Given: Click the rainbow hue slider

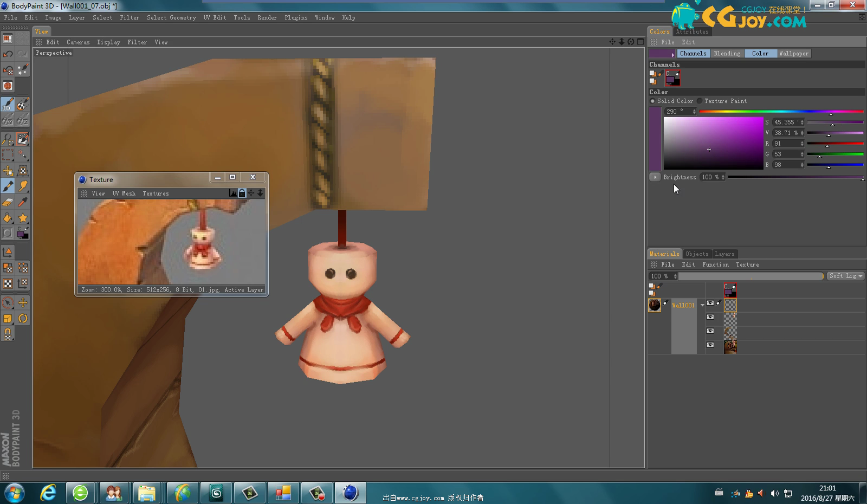Looking at the screenshot, I should tap(781, 112).
